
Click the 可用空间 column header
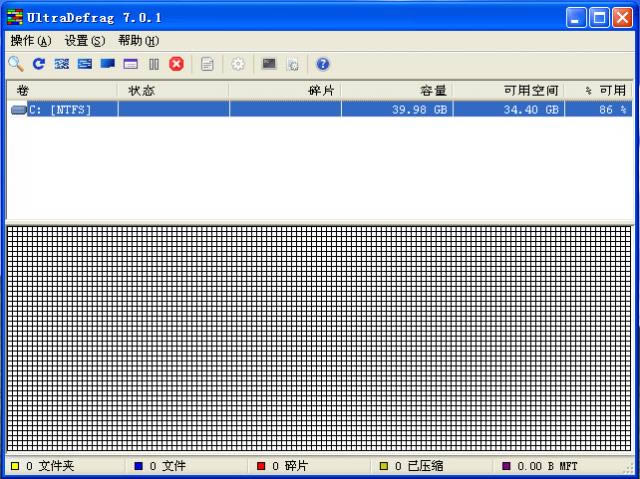pyautogui.click(x=509, y=90)
